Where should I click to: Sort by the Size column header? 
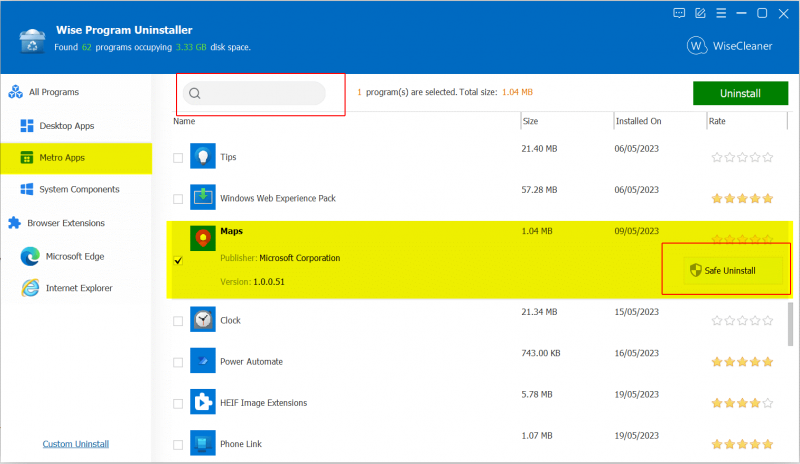pyautogui.click(x=530, y=121)
